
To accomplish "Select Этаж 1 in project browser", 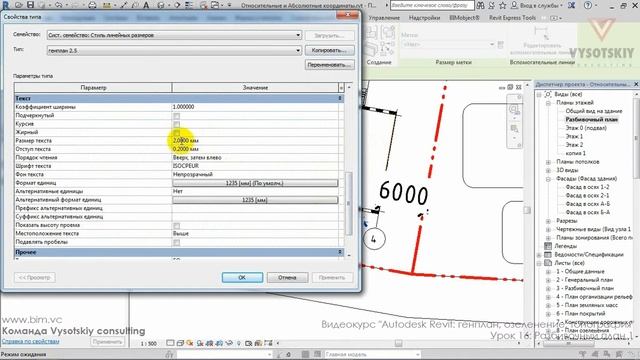I will coord(574,136).
